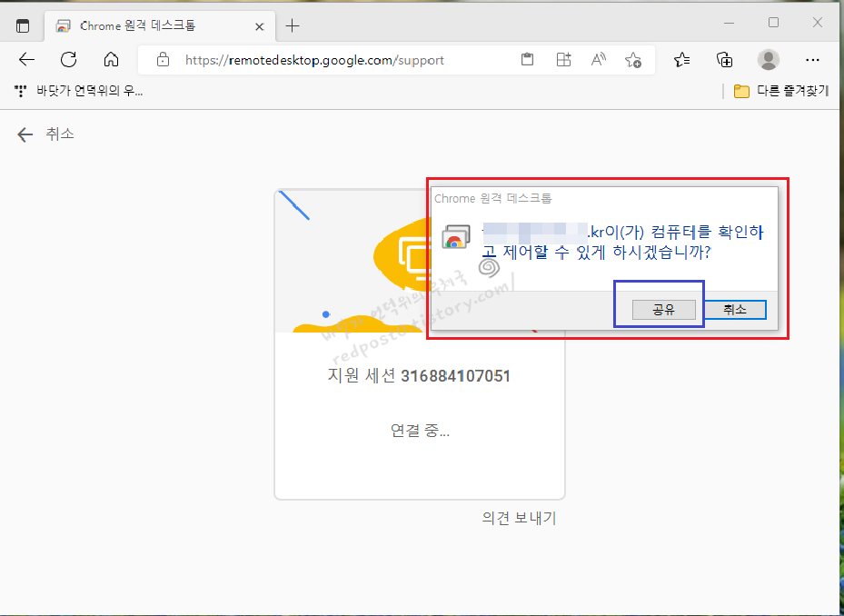
Task: Select the Chrome 원격 데스크톱 tab
Action: 160,25
